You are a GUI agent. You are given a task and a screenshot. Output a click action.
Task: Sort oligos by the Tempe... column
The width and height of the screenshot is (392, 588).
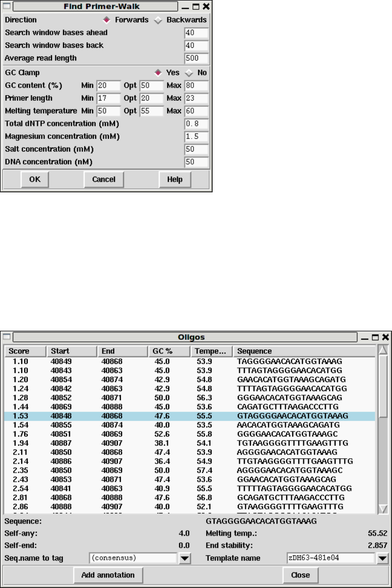[212, 351]
